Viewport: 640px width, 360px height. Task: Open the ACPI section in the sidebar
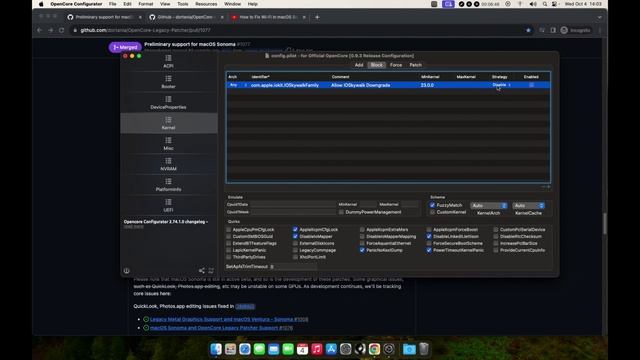click(168, 61)
